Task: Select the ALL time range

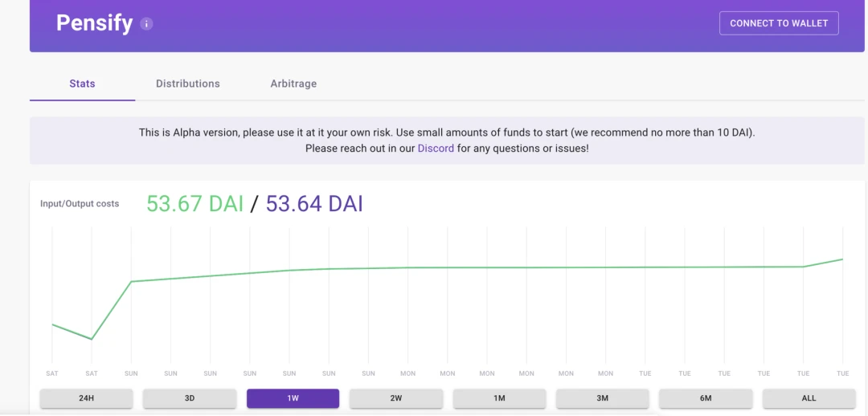Action: [809, 398]
